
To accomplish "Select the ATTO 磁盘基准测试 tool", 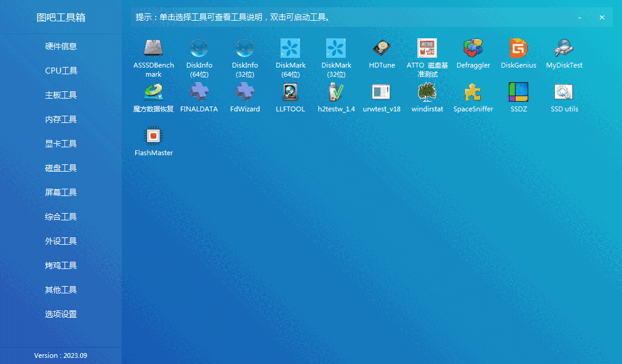I will [427, 52].
